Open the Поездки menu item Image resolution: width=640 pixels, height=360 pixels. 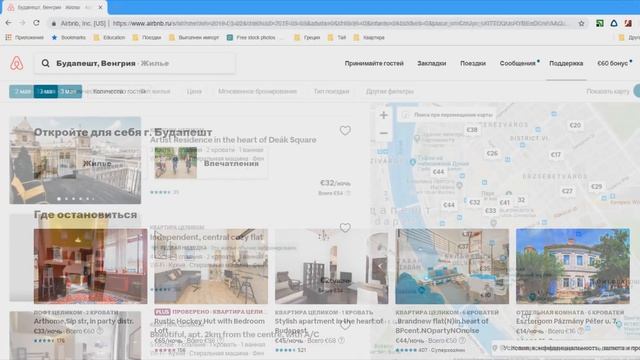[473, 63]
